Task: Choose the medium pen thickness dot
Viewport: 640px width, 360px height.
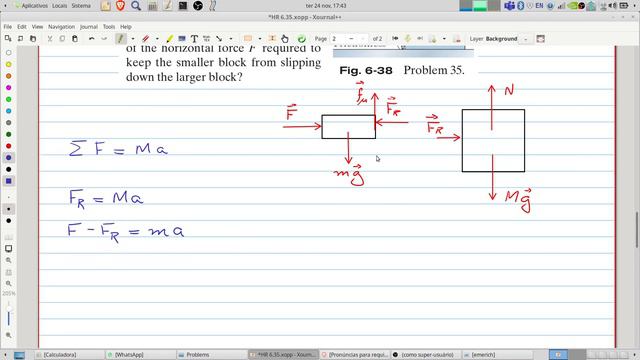Action: pyautogui.click(x=9, y=209)
